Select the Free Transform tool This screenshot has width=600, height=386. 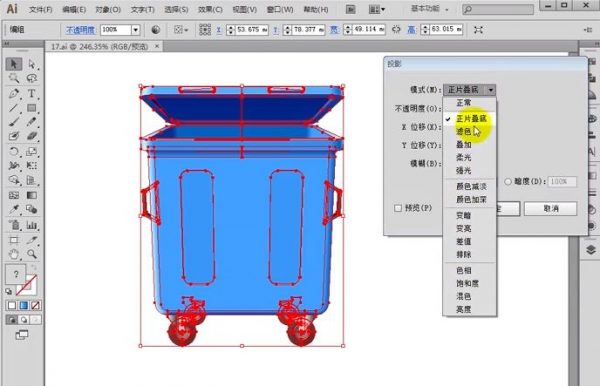[x=32, y=166]
